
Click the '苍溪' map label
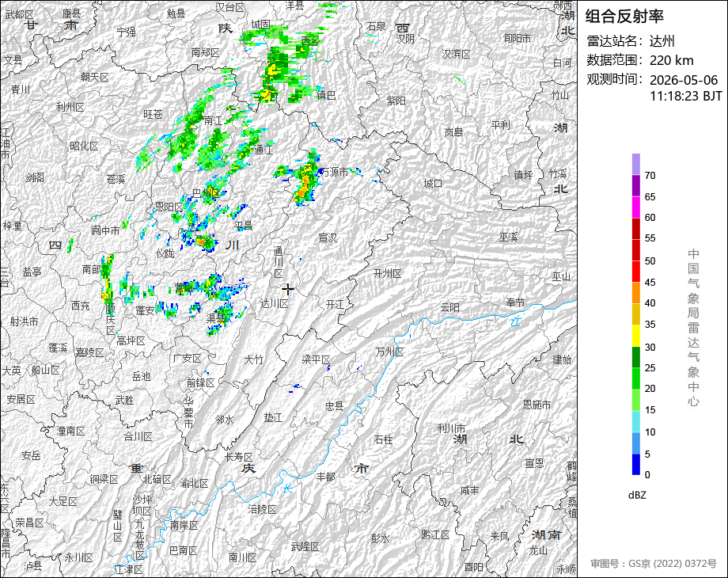(116, 179)
